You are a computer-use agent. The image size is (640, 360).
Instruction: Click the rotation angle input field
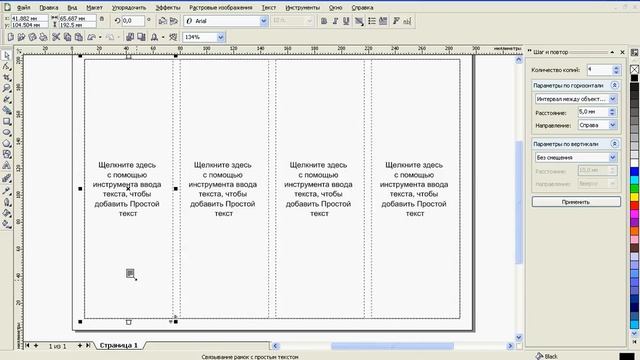coord(133,20)
